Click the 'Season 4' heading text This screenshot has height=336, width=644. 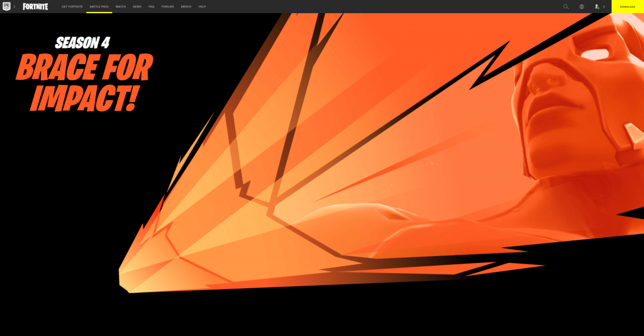tap(82, 43)
